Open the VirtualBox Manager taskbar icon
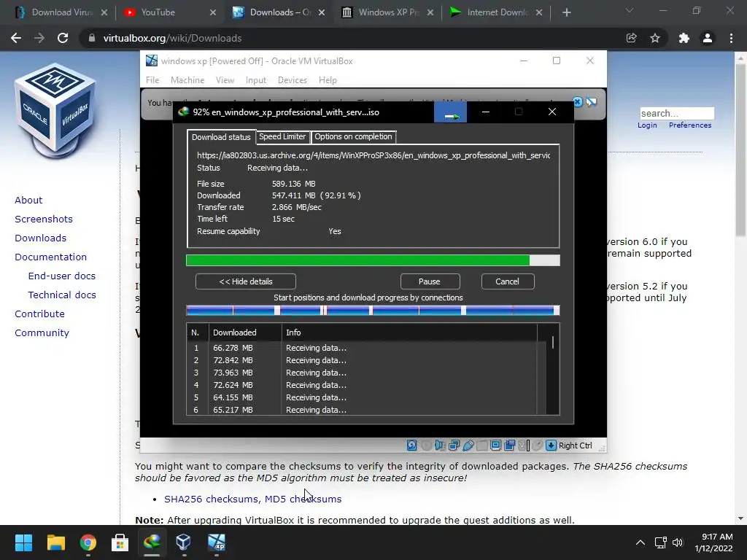Screen dimensions: 747x560 click(184, 542)
